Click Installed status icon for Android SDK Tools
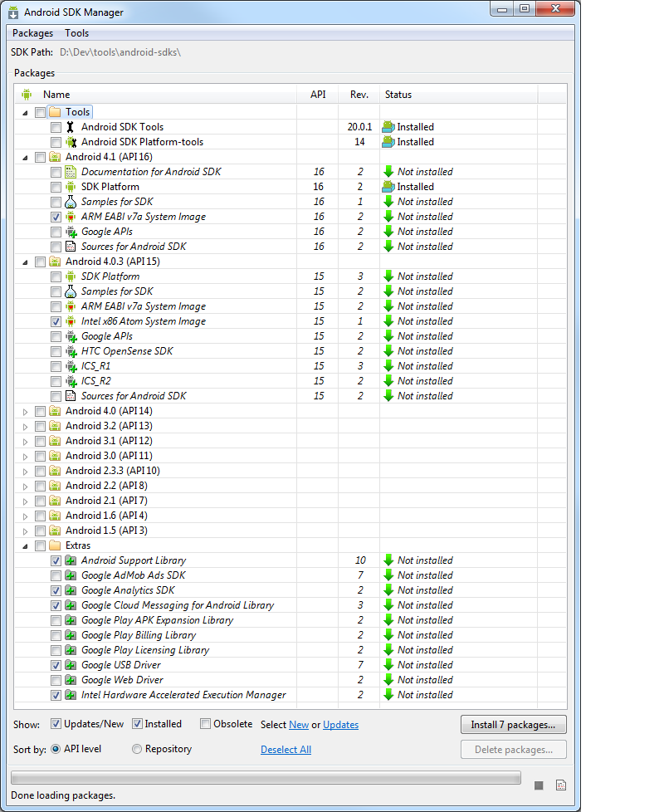The image size is (664, 812). (388, 127)
